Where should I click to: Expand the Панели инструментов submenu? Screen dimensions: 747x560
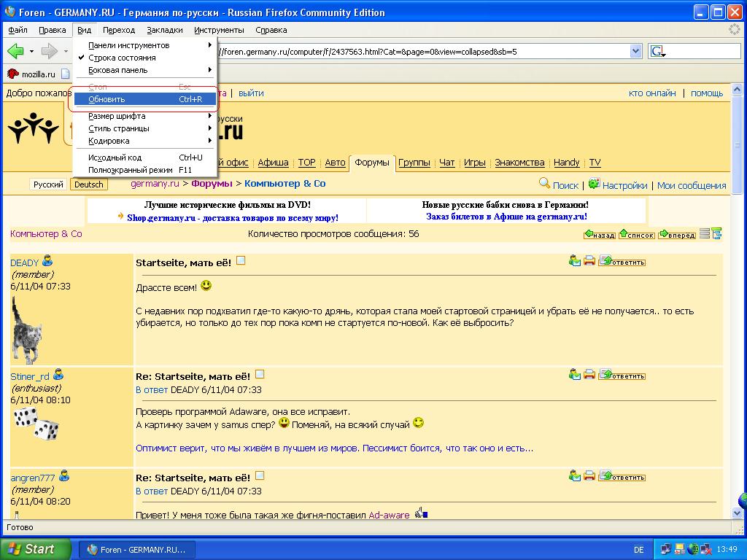coord(145,45)
